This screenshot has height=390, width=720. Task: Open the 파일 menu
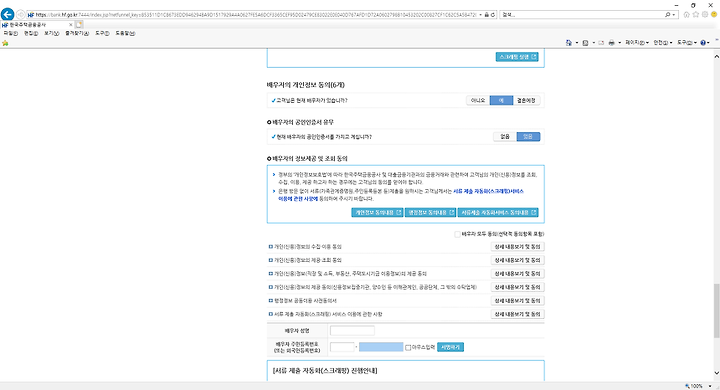tap(11, 34)
